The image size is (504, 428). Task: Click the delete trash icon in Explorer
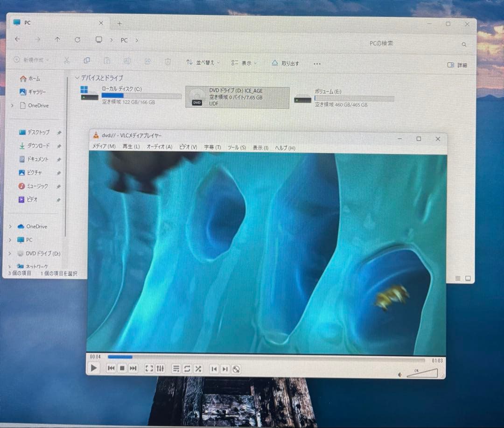[x=168, y=62]
